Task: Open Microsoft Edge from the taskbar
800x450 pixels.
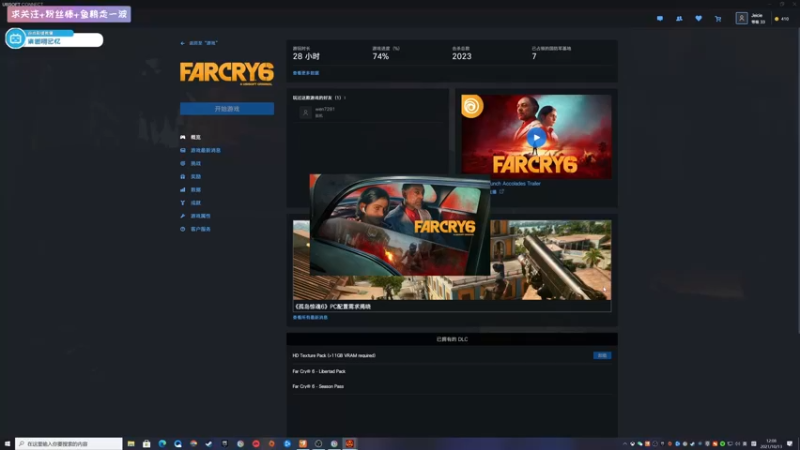Action: click(162, 444)
